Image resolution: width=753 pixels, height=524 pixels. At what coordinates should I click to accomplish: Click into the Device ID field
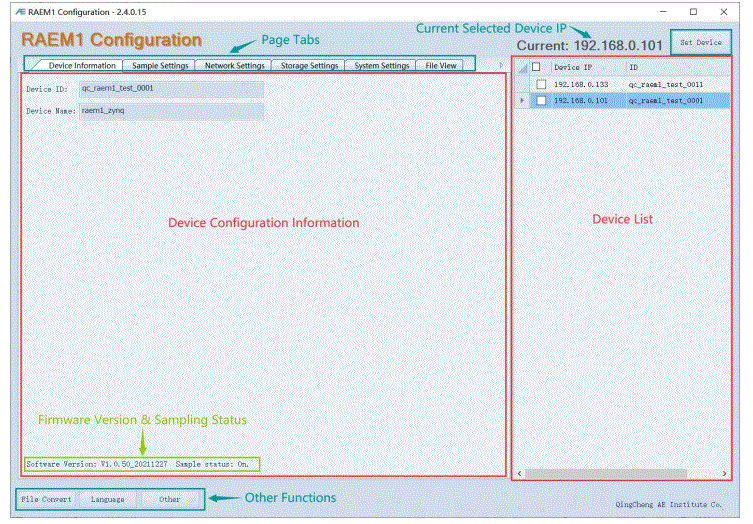(171, 89)
